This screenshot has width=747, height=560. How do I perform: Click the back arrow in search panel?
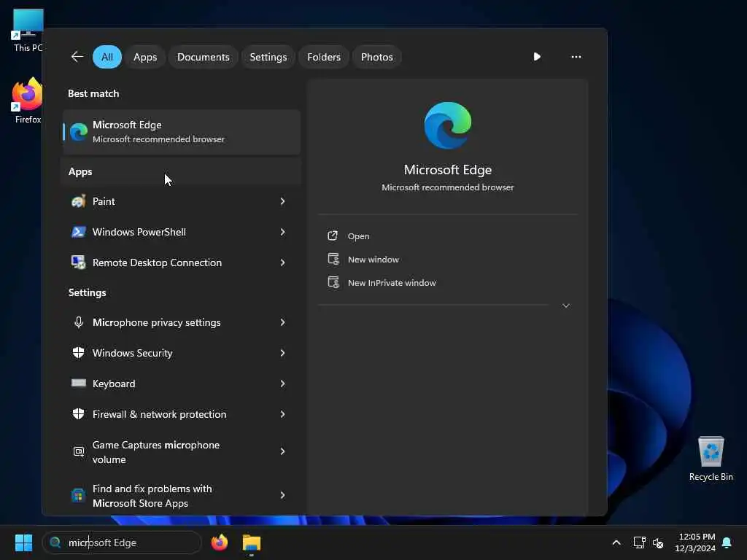click(x=77, y=57)
